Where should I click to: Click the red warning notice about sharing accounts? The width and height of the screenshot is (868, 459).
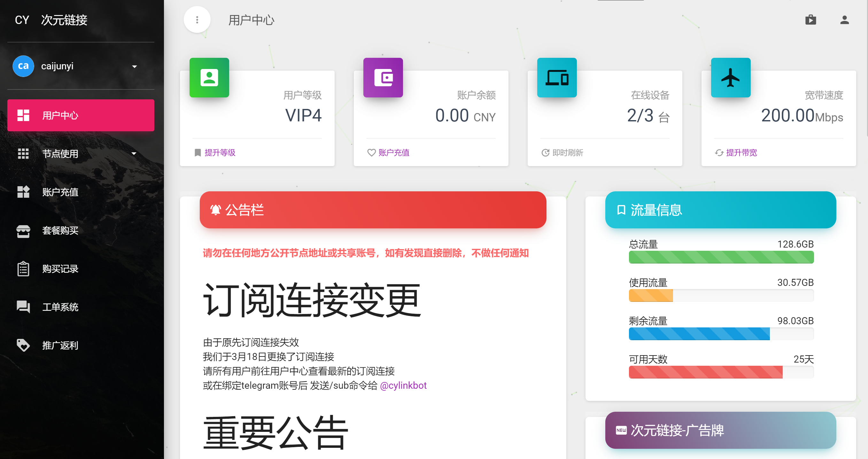pyautogui.click(x=366, y=253)
